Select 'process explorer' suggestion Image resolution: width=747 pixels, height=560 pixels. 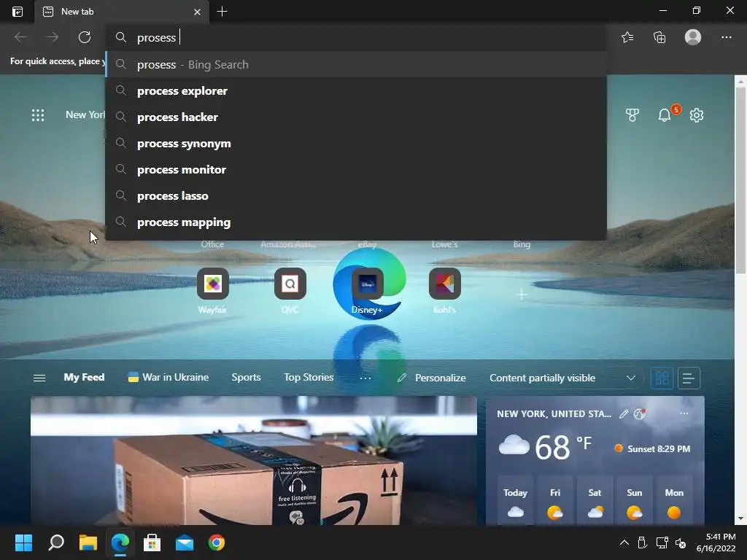tap(356, 90)
